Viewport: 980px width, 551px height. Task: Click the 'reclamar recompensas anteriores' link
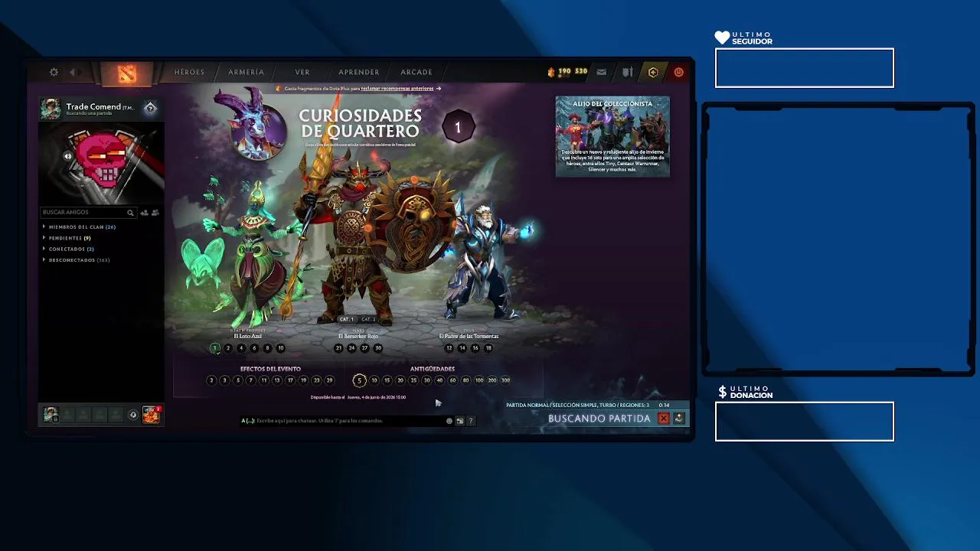[397, 89]
